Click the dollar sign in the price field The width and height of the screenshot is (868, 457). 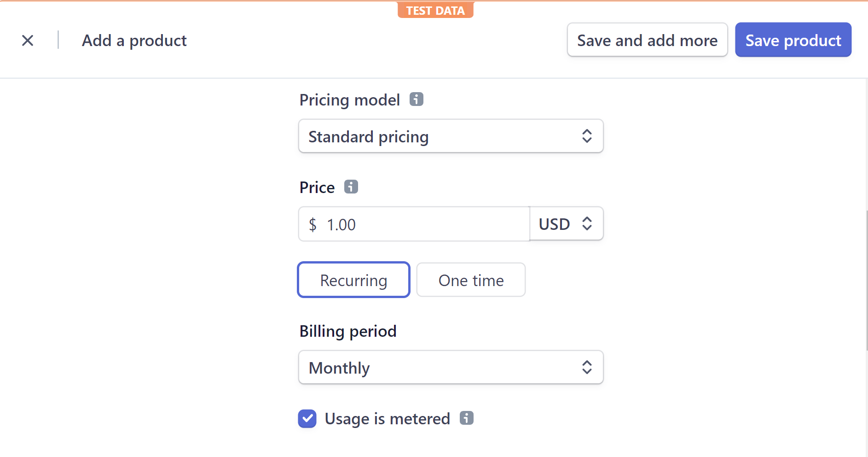pos(313,224)
